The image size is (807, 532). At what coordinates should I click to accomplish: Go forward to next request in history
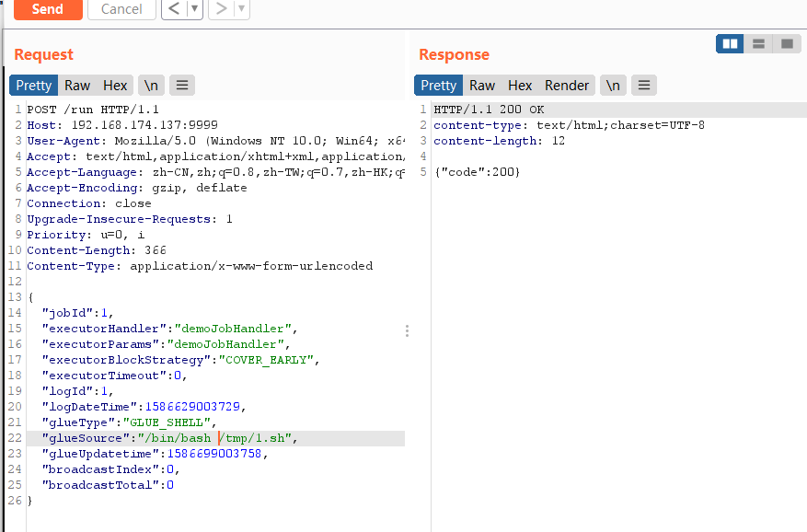click(222, 9)
